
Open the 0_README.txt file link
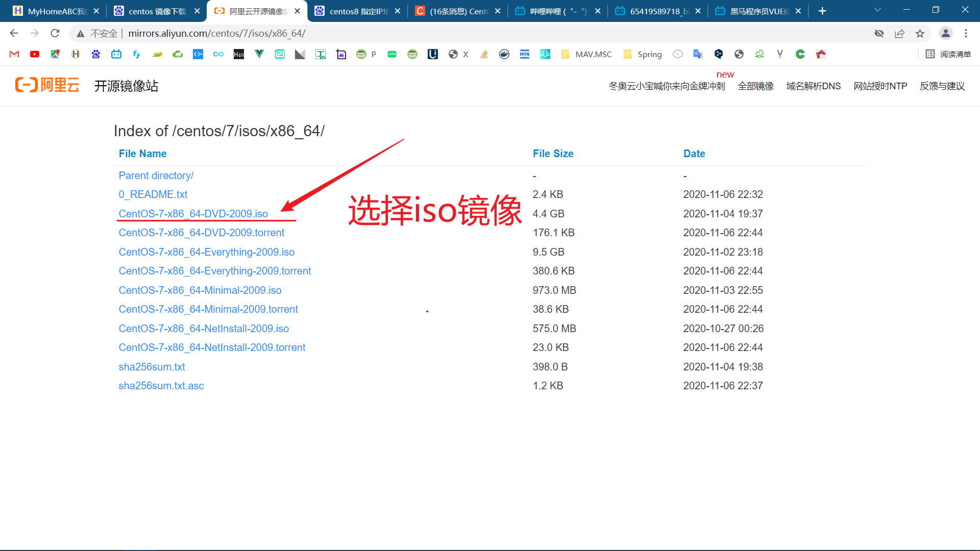click(x=153, y=194)
